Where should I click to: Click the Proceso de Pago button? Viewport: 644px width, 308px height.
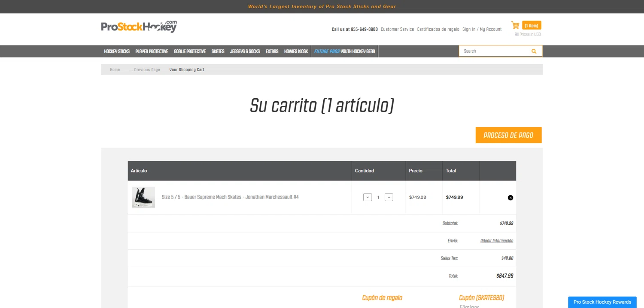point(508,135)
